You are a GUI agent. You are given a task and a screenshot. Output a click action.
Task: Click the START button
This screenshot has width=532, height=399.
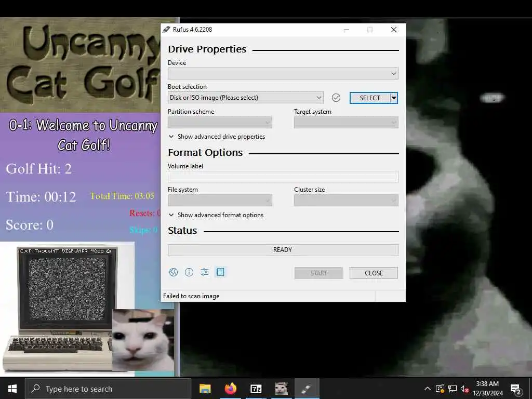(x=318, y=273)
